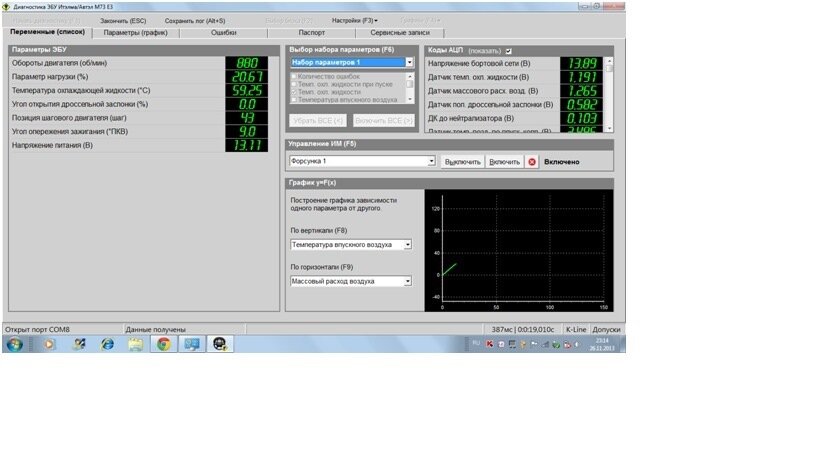Click the system clock showing 23:14
Screen dimensions: 819x460
click(602, 344)
